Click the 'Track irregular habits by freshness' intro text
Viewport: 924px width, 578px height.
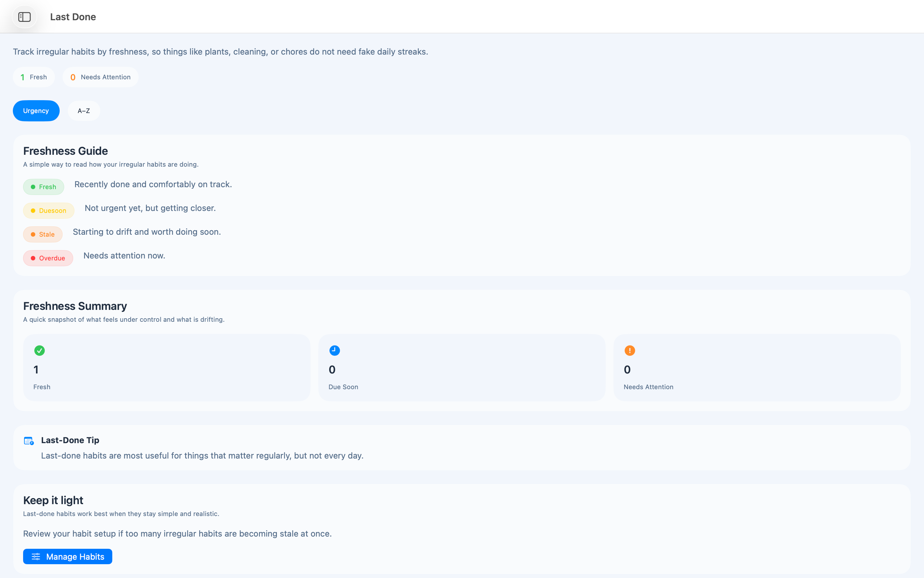click(x=221, y=52)
